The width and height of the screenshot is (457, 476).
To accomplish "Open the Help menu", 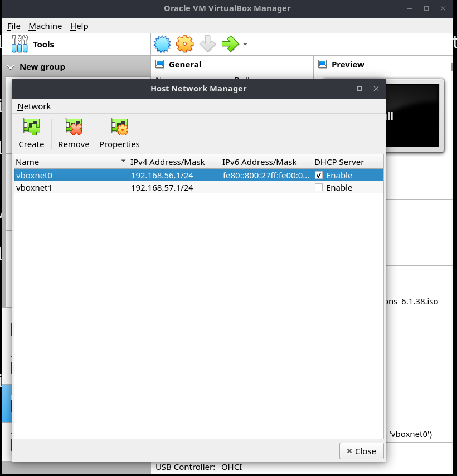I will [79, 26].
